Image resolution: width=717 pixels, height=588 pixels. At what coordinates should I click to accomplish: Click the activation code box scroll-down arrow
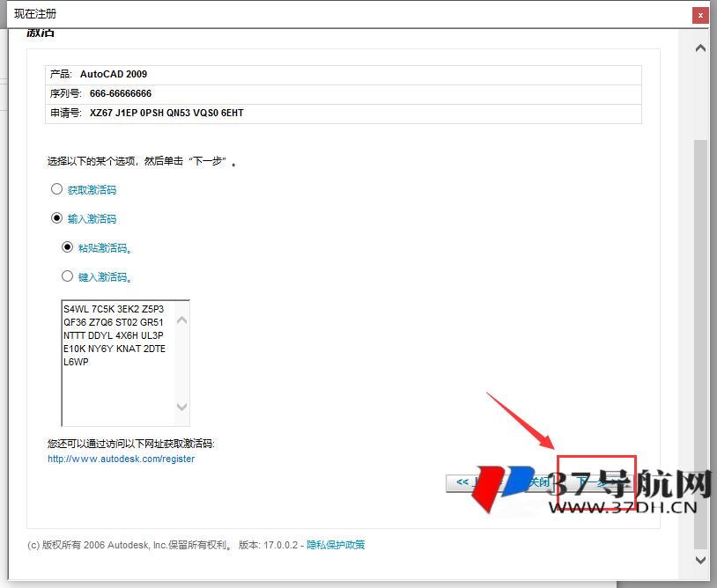(x=182, y=408)
